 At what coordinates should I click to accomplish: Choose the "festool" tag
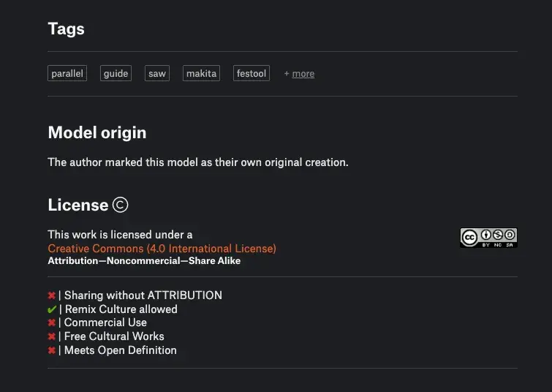pos(252,73)
